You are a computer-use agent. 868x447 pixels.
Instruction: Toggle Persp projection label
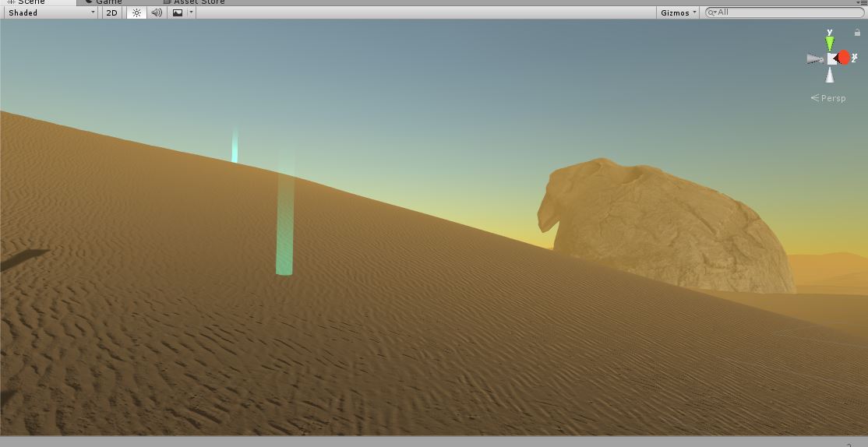[x=829, y=98]
